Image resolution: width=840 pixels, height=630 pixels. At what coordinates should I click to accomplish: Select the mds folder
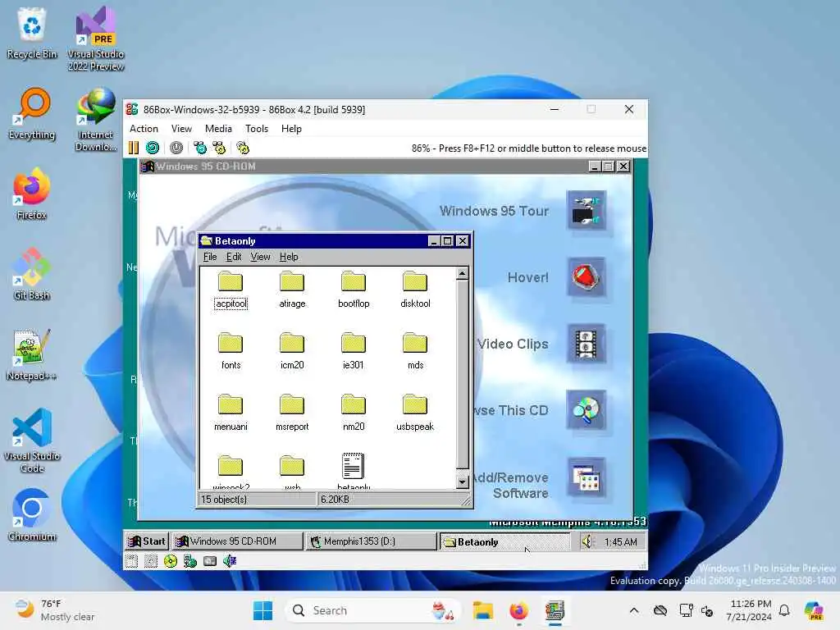point(415,351)
